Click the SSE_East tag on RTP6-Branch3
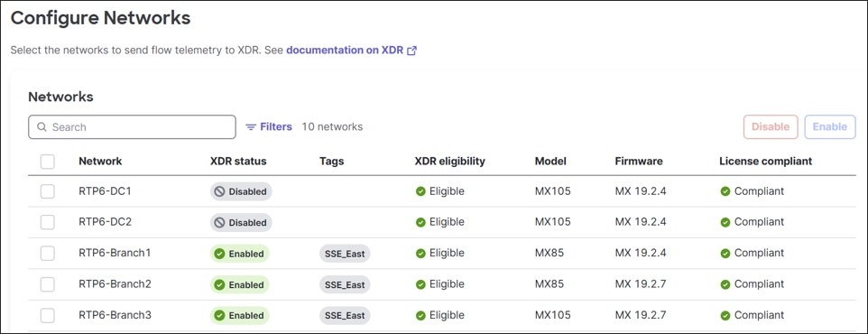 coord(345,316)
